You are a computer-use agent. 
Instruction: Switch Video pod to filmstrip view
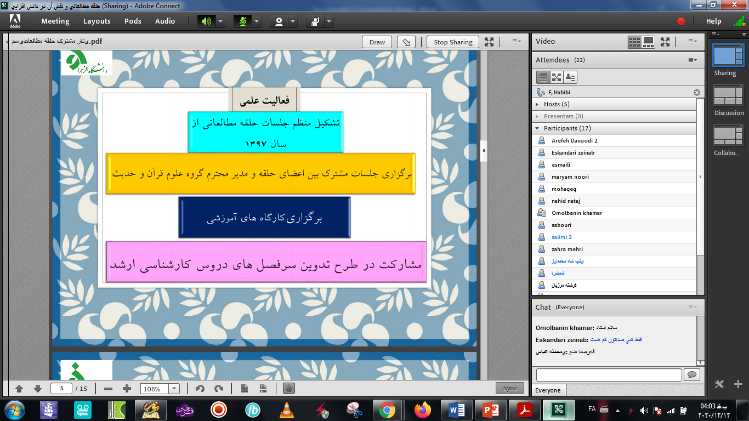[x=648, y=42]
